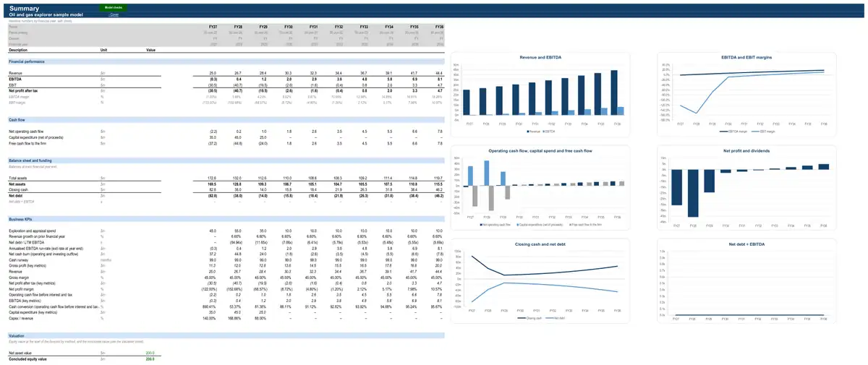Select the 'Net cash burn' row label
Screen dimensions: 868x365
[43, 254]
